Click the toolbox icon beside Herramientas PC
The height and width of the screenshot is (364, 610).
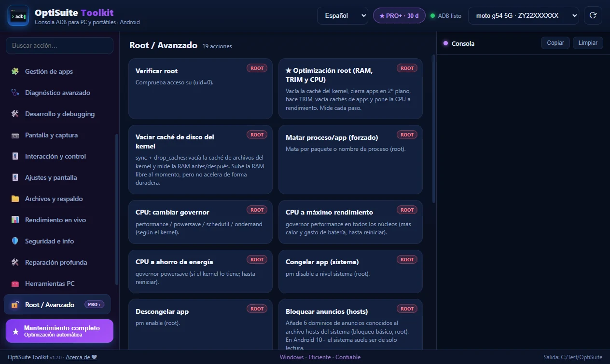15,283
